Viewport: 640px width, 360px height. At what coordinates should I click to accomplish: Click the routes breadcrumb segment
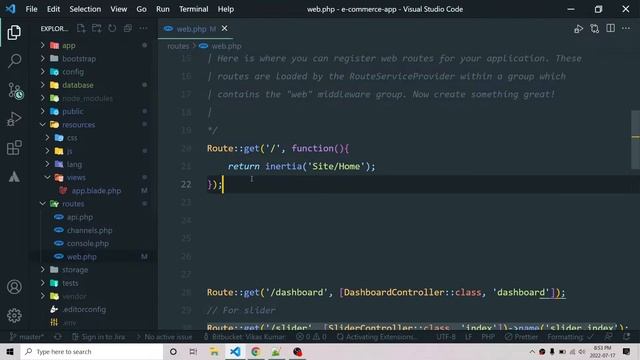click(x=178, y=46)
